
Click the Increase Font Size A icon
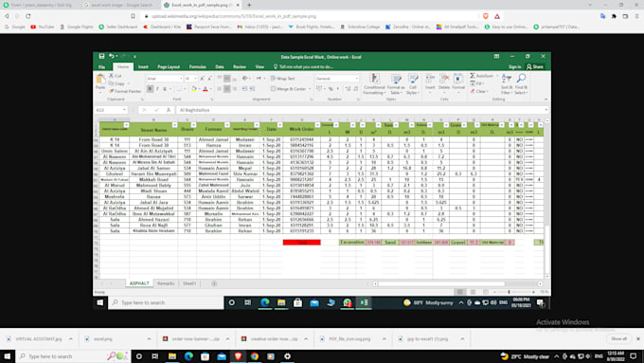[202, 79]
